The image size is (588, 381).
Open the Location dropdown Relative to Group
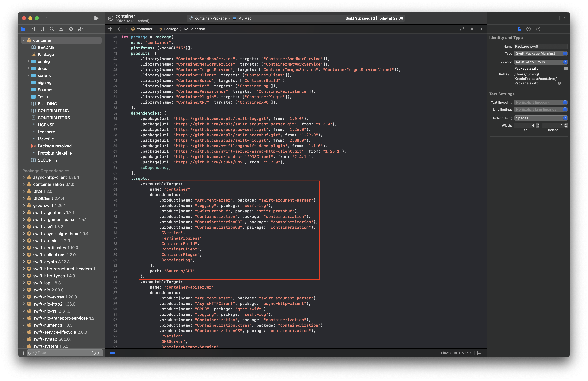(x=541, y=62)
